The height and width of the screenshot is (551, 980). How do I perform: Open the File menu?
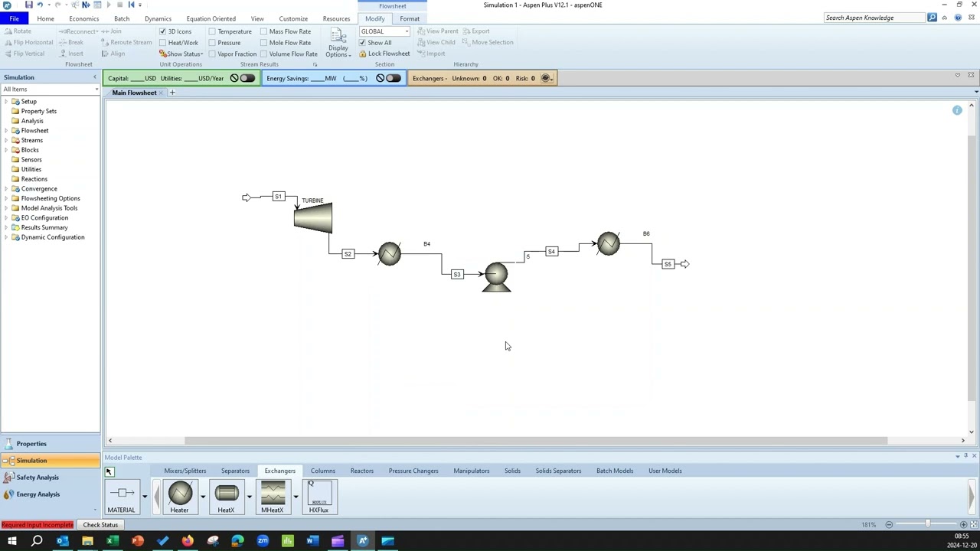[14, 18]
